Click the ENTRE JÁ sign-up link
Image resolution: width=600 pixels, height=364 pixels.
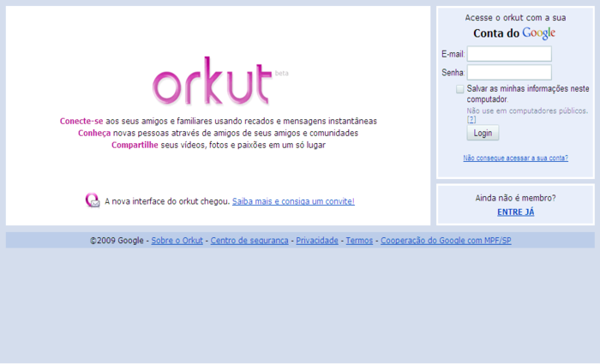coord(515,212)
